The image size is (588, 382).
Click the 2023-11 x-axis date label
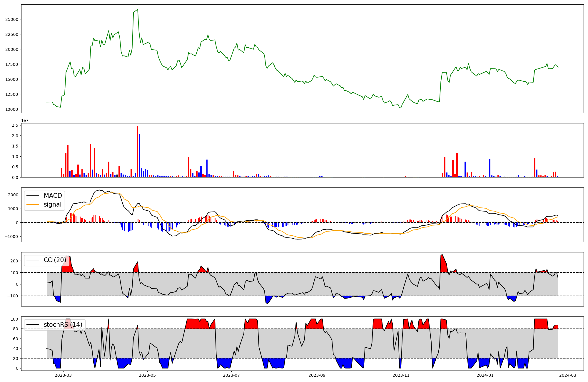[401, 375]
